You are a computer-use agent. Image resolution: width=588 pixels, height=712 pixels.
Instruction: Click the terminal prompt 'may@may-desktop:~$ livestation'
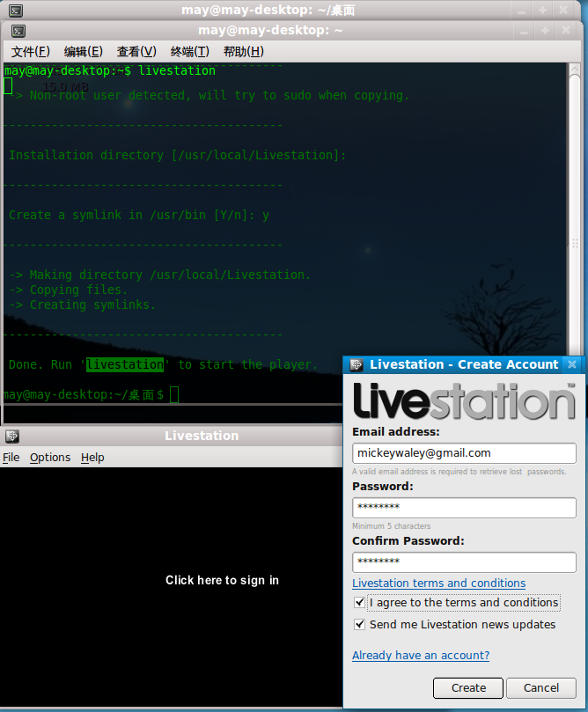[x=110, y=70]
